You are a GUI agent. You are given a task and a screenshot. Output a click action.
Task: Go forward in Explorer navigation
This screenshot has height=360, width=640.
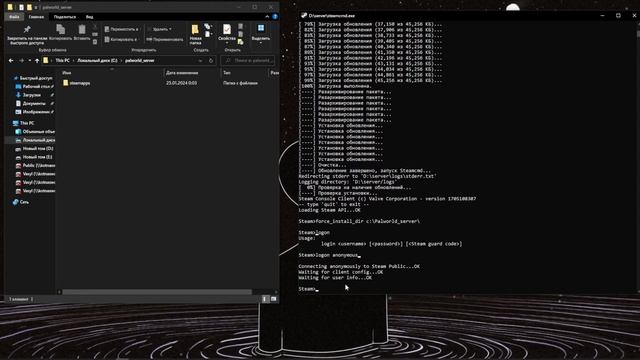[x=21, y=60]
